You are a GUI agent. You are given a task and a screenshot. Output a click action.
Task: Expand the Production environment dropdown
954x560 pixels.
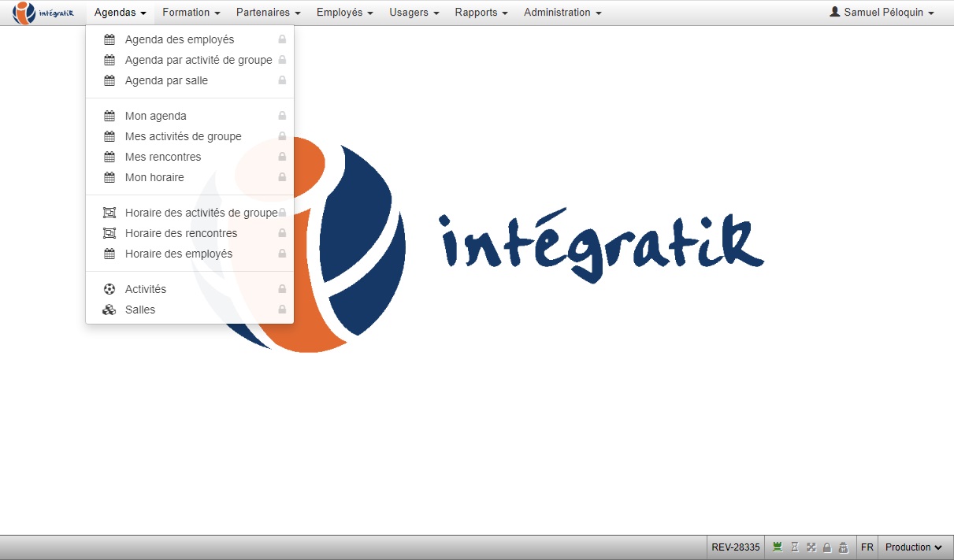click(914, 547)
